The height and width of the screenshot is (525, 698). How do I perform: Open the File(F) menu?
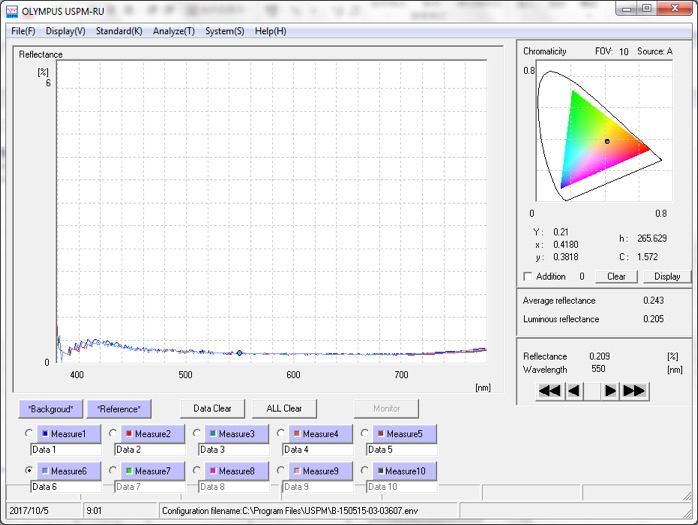(23, 31)
